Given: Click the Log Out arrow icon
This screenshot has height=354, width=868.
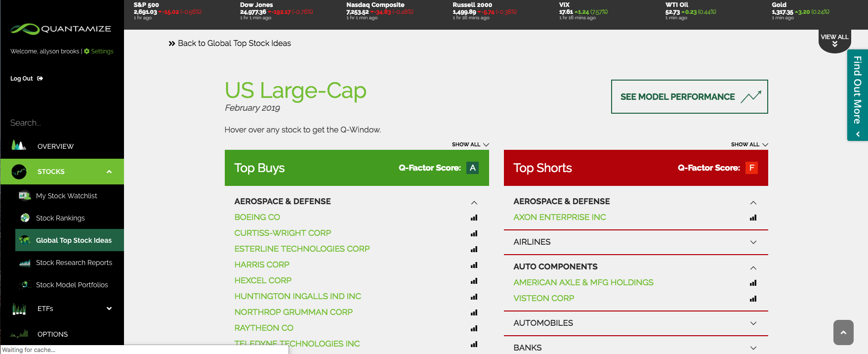Looking at the screenshot, I should [40, 79].
